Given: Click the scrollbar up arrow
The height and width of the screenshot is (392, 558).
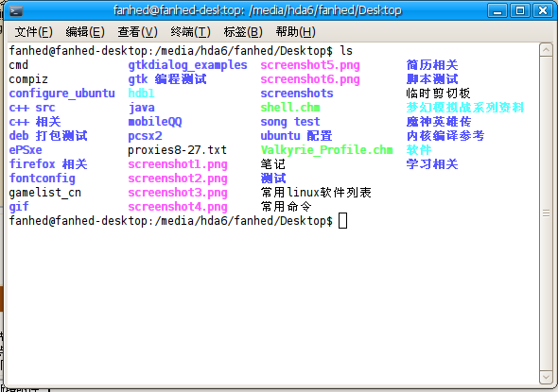Looking at the screenshot, I should click(546, 50).
